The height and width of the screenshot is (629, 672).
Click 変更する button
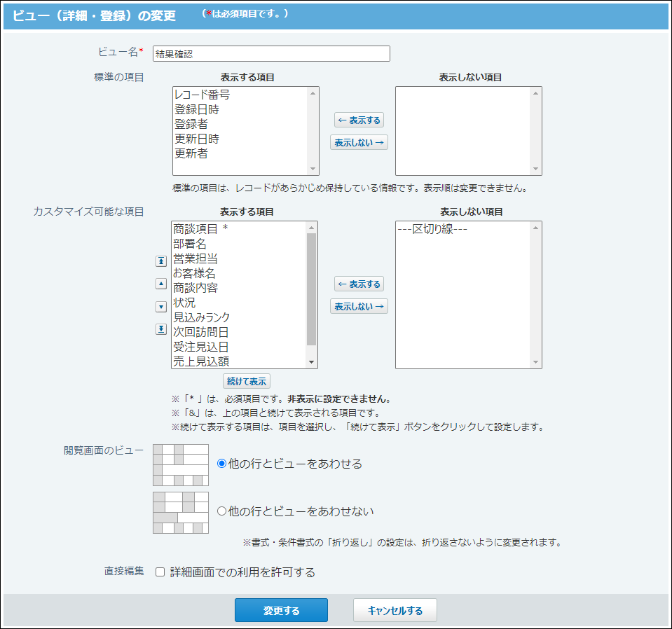click(x=281, y=610)
